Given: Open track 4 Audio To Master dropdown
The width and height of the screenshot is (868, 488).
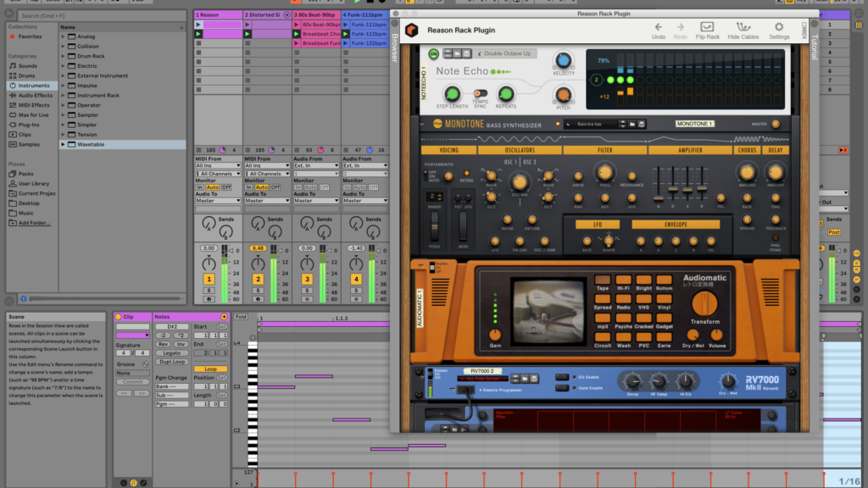Looking at the screenshot, I should (365, 201).
